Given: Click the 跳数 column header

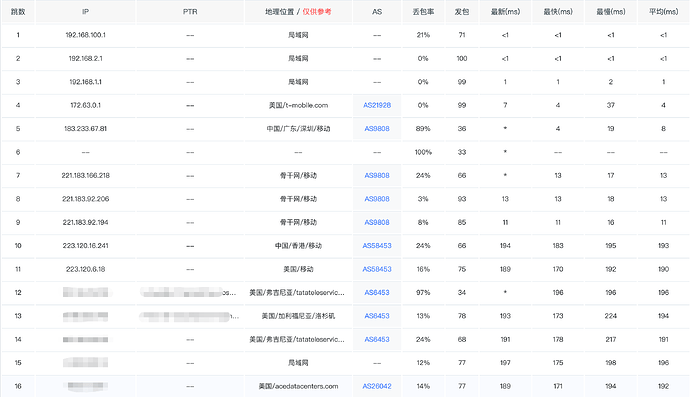Looking at the screenshot, I should [x=18, y=12].
